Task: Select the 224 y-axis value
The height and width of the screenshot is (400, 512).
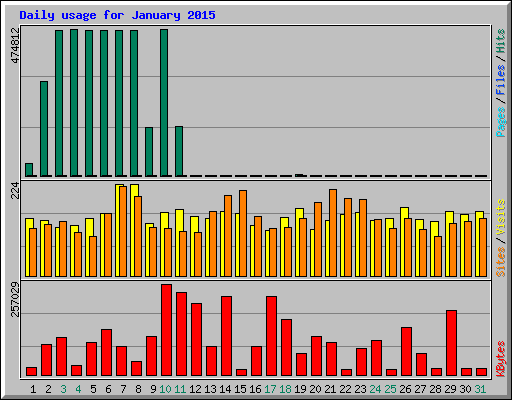Action: point(15,190)
